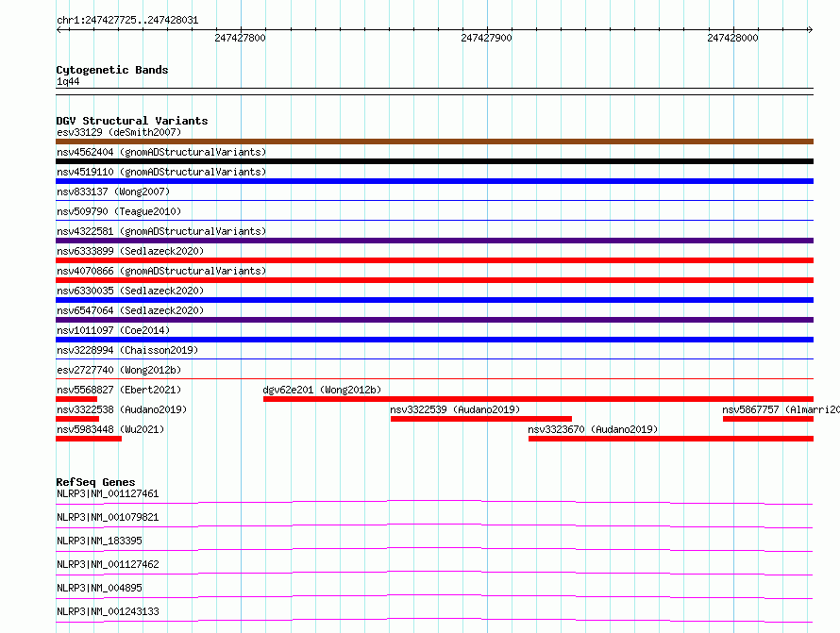Select the red nsv5983448 (Wu2021) bar

[x=89, y=439]
